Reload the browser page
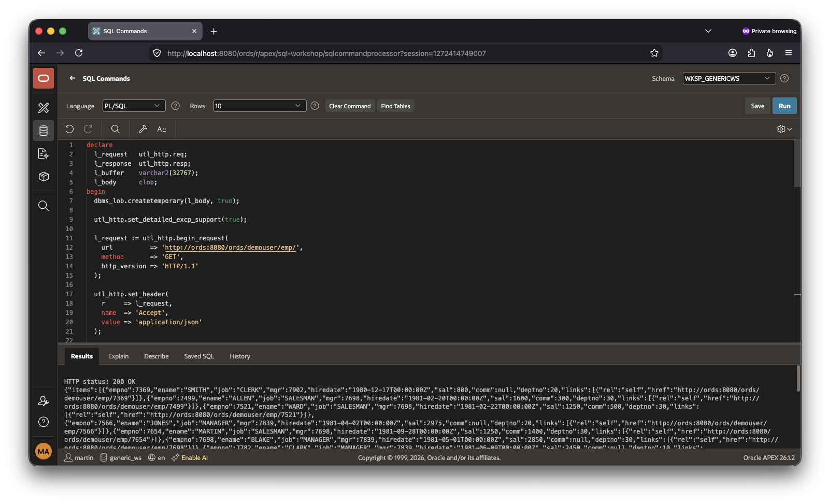This screenshot has width=830, height=504. pyautogui.click(x=79, y=53)
